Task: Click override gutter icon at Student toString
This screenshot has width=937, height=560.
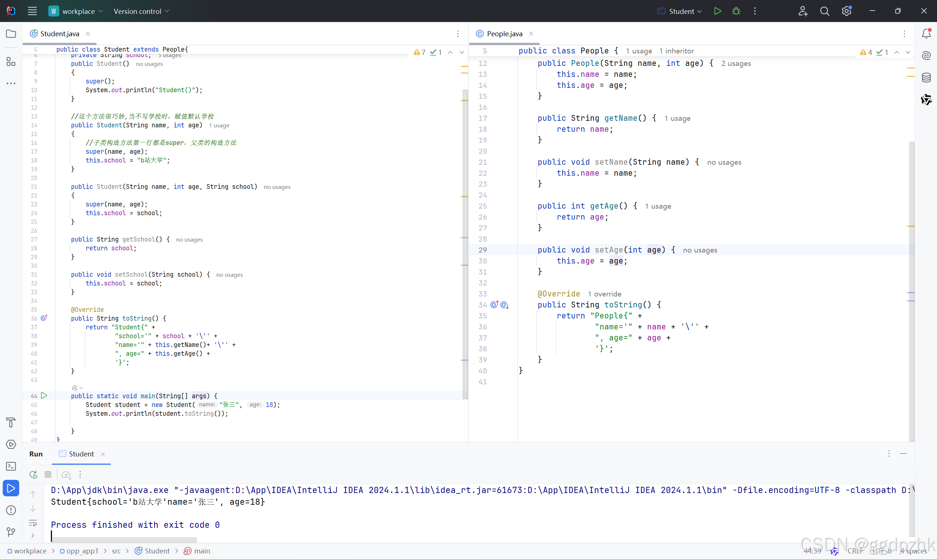Action: [44, 318]
